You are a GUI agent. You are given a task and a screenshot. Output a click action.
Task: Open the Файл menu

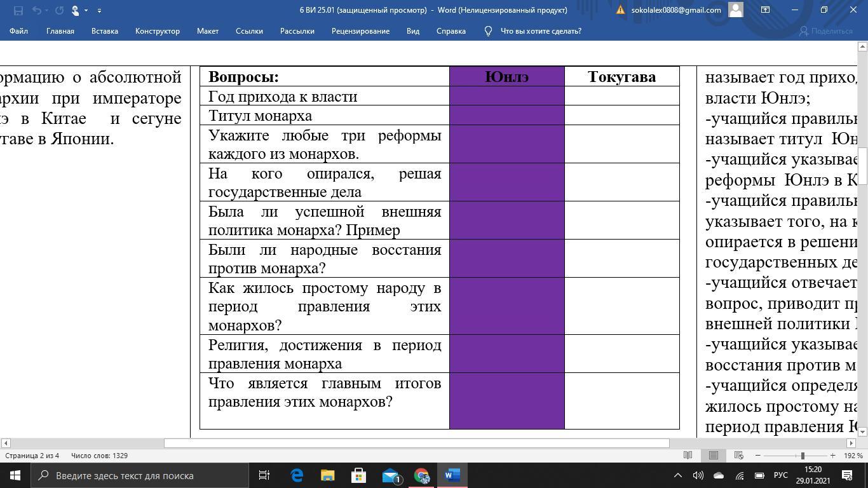(x=18, y=31)
